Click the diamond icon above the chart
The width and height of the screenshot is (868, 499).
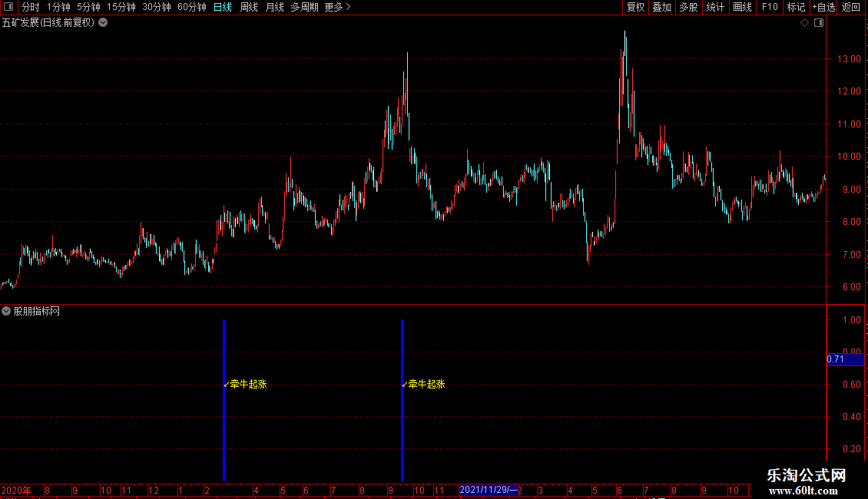pos(804,23)
